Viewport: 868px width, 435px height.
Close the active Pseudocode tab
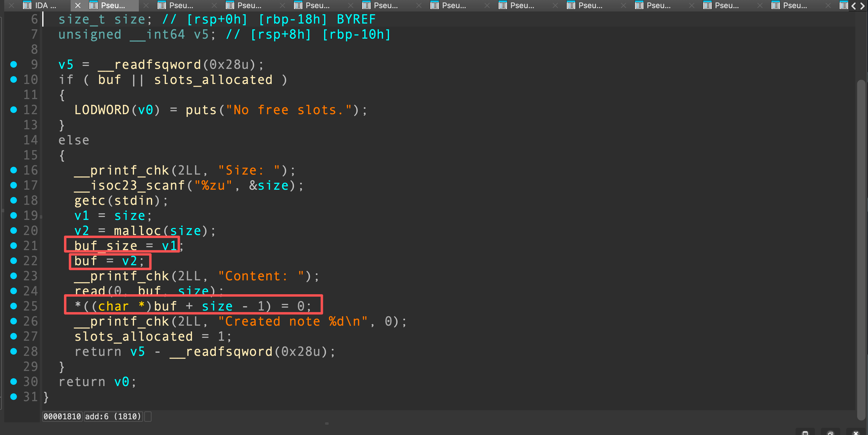(78, 5)
